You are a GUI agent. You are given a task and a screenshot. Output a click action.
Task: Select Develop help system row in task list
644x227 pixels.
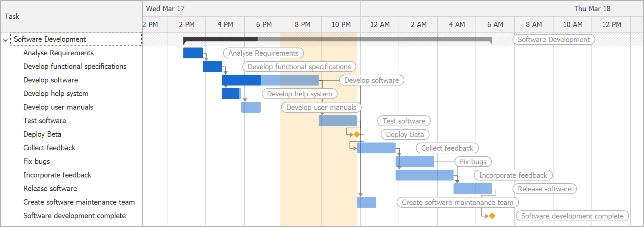point(56,94)
